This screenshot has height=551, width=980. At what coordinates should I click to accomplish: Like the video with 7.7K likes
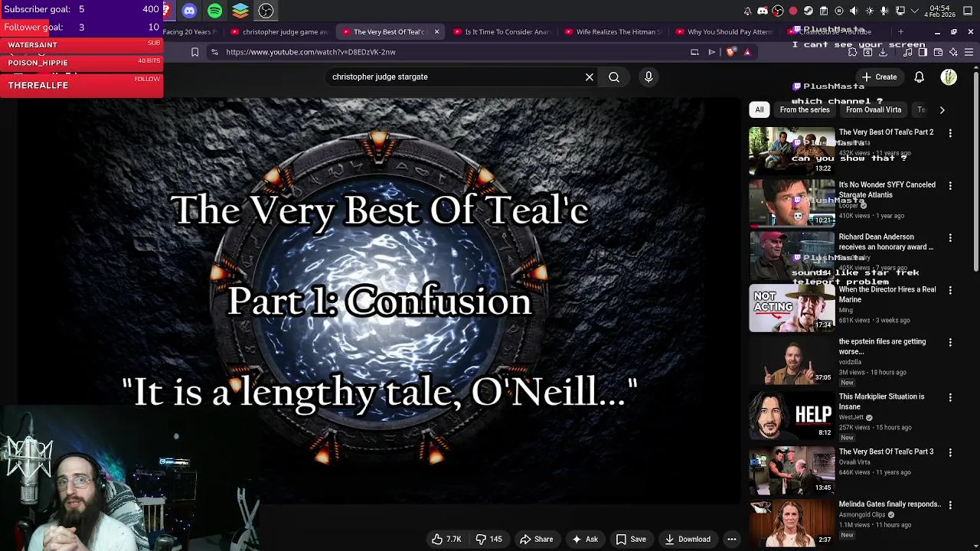(x=446, y=539)
